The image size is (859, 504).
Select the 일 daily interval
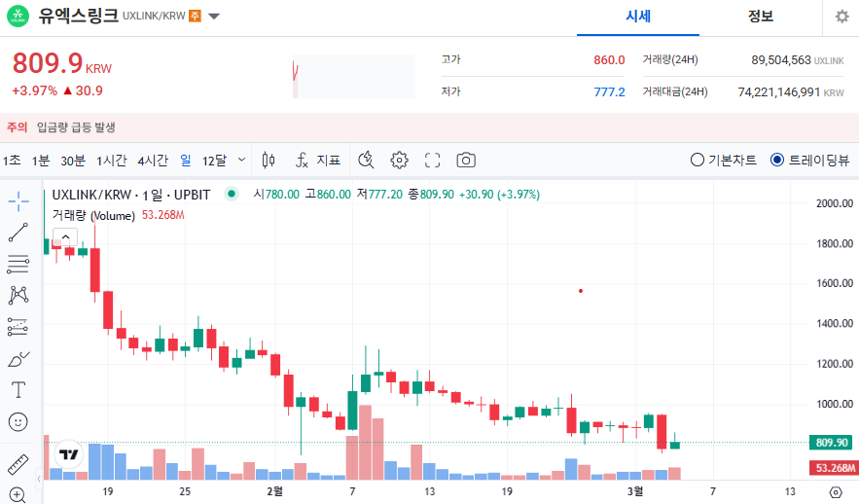(x=186, y=160)
